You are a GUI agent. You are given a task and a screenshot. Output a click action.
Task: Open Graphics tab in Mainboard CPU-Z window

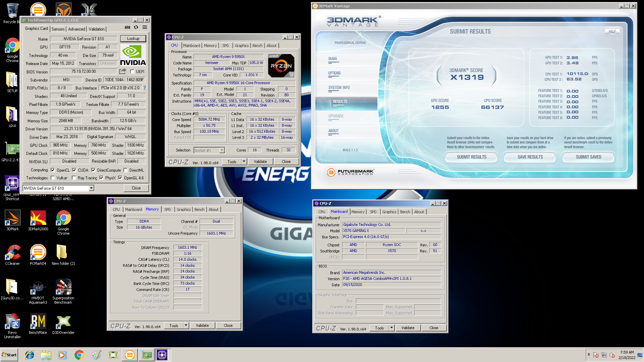[x=389, y=212]
